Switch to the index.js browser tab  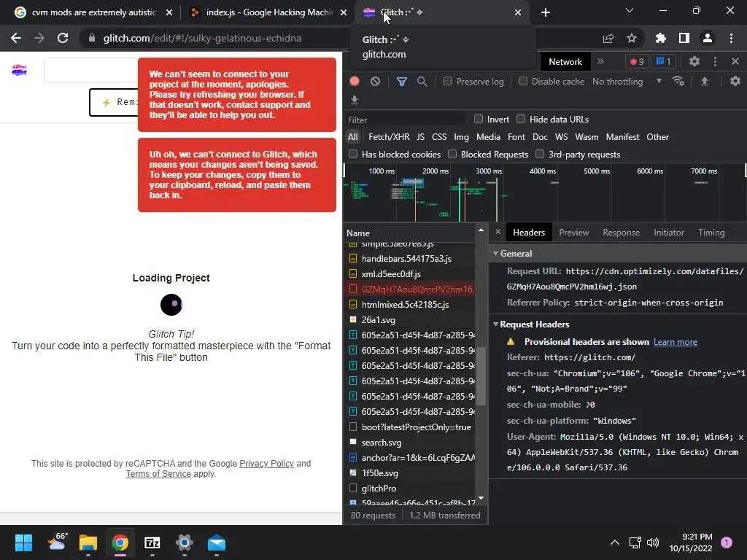268,12
